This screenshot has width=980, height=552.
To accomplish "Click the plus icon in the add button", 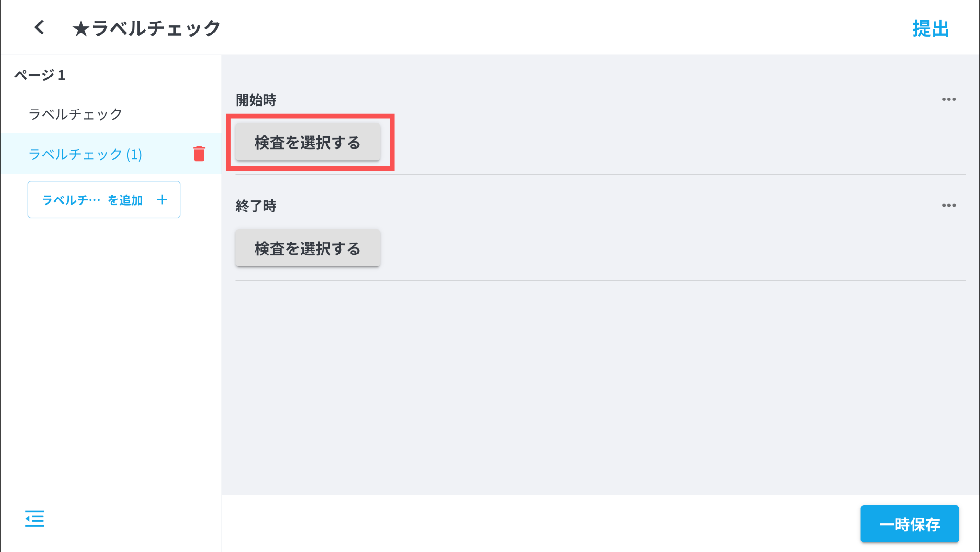I will coord(162,199).
